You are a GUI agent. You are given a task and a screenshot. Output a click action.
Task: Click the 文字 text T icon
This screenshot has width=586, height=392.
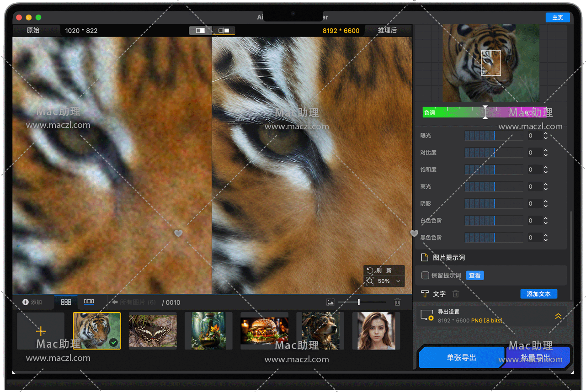click(x=425, y=294)
